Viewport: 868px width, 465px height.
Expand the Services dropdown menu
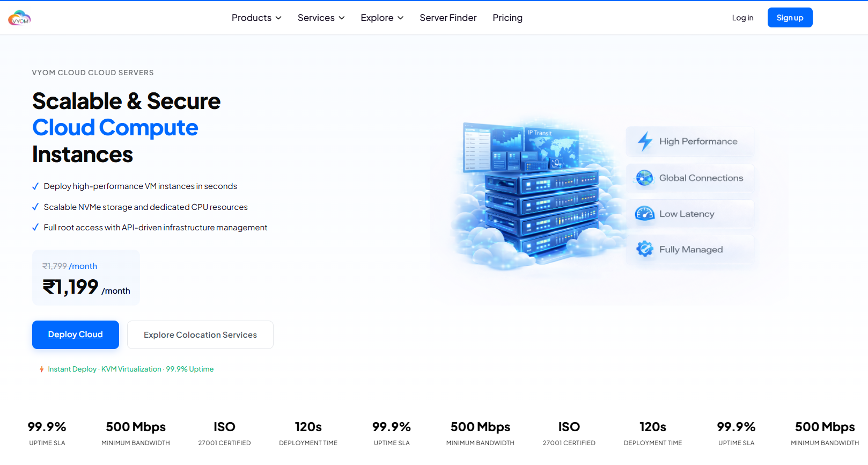pyautogui.click(x=321, y=18)
